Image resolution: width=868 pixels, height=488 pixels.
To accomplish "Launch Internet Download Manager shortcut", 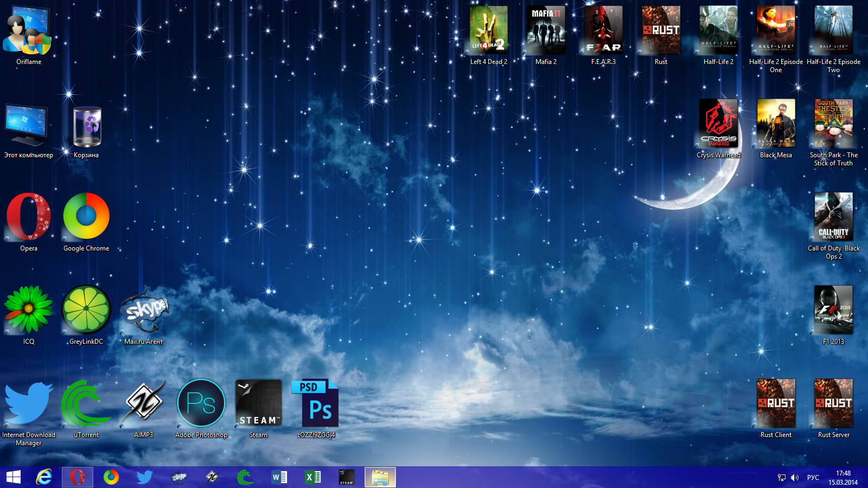I will pyautogui.click(x=29, y=413).
